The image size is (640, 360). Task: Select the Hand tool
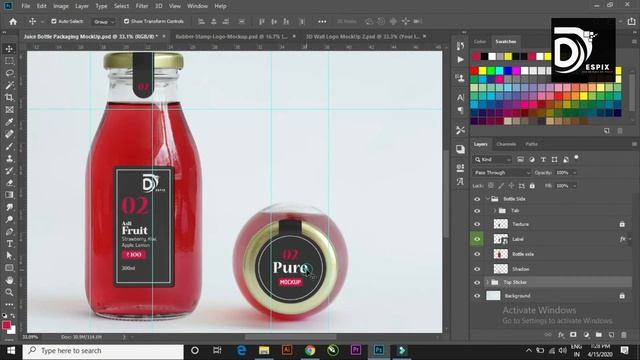tap(9, 280)
